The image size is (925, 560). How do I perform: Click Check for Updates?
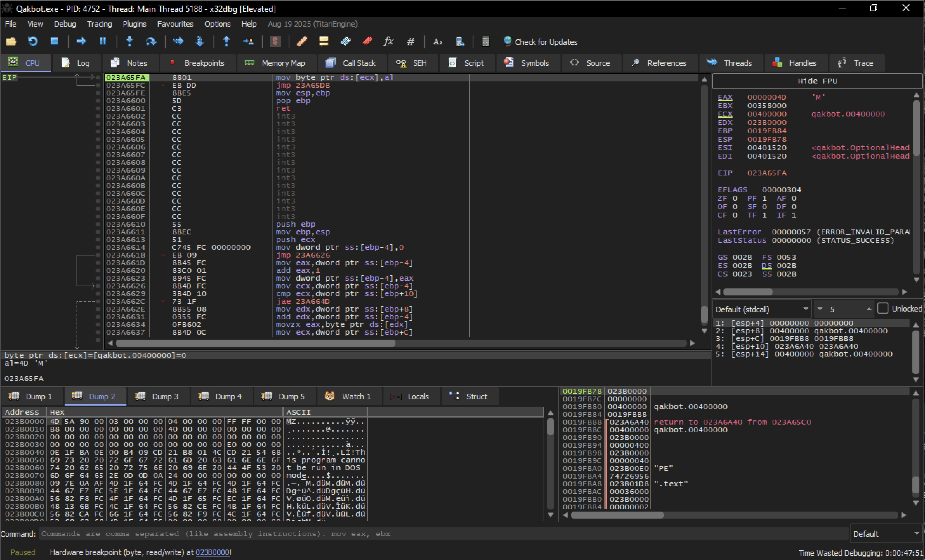[540, 42]
